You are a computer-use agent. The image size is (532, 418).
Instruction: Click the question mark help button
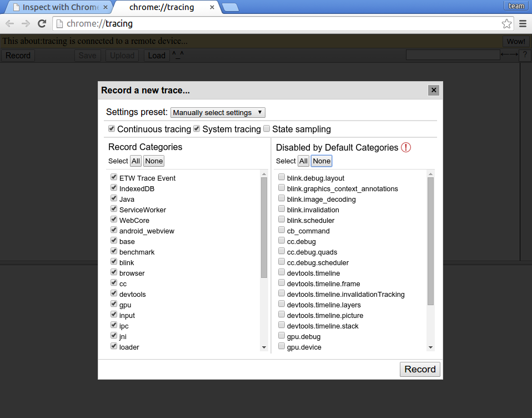point(524,55)
